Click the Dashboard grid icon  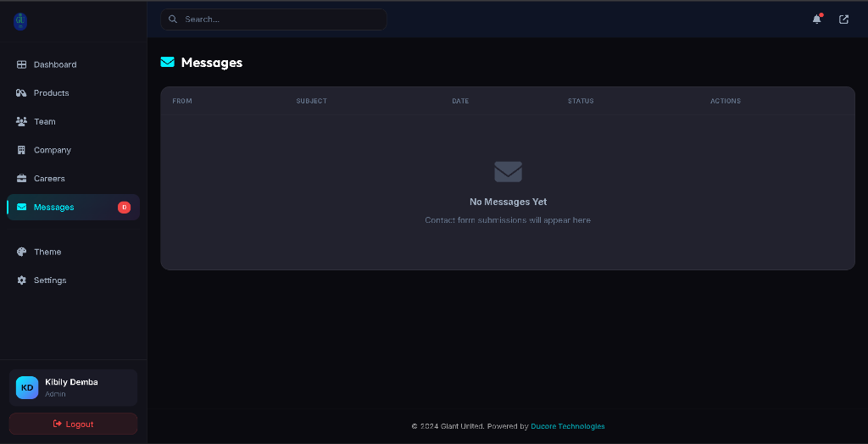22,64
